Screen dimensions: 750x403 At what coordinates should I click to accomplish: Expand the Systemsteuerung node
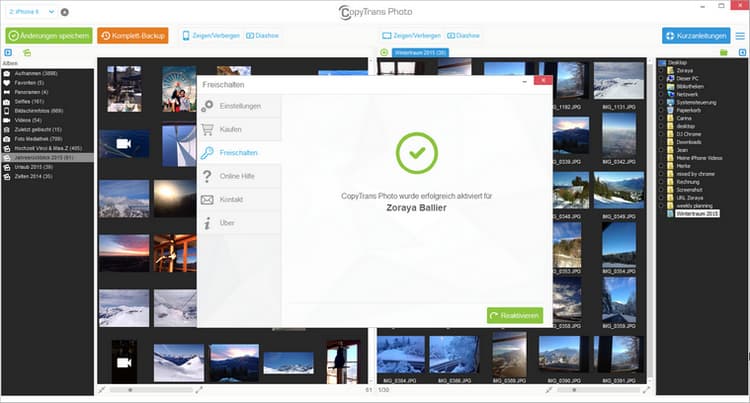(662, 102)
